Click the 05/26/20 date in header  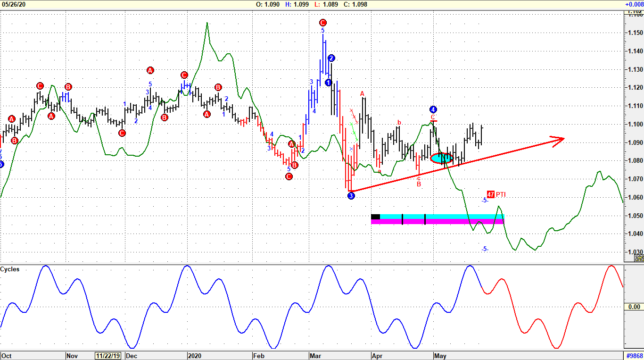(x=14, y=4)
